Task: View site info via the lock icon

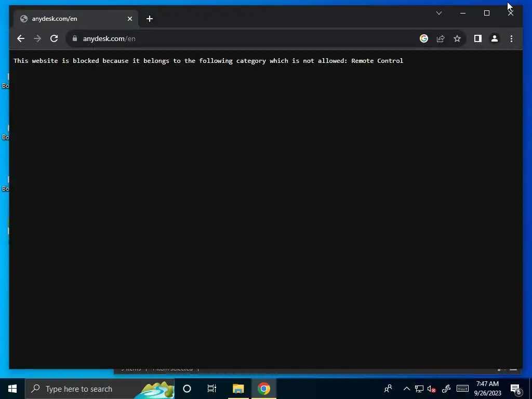Action: point(75,38)
